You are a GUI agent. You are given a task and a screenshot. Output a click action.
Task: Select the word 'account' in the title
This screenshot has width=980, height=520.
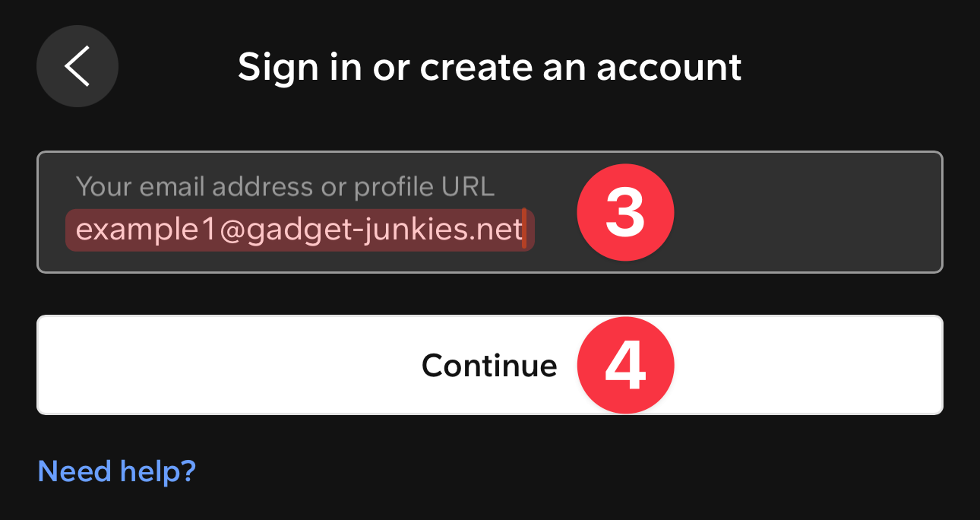(x=669, y=67)
